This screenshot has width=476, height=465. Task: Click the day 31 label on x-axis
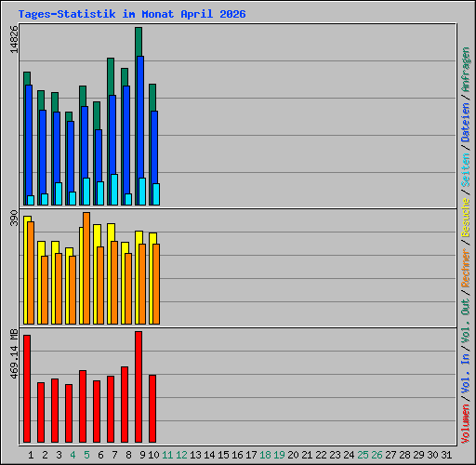(446, 455)
